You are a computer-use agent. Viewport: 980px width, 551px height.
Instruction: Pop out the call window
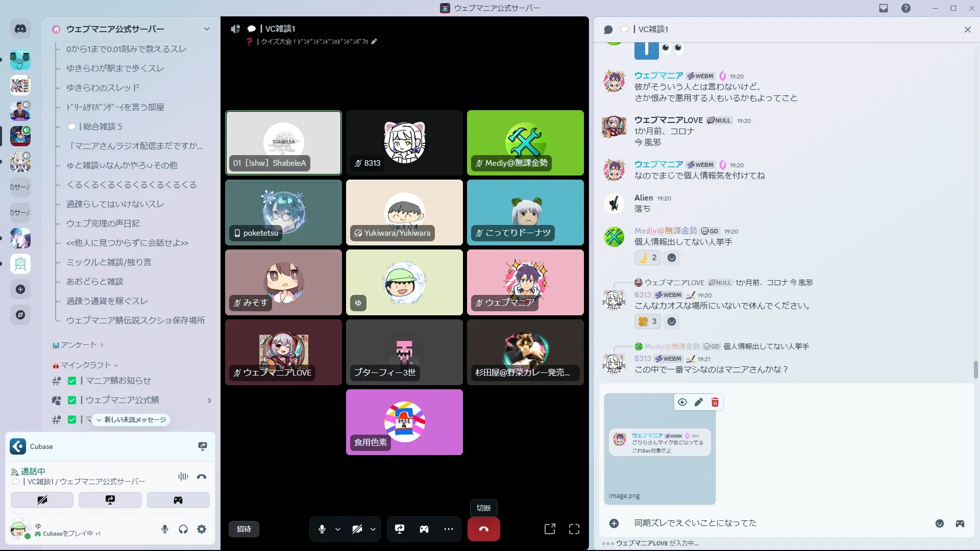[x=550, y=529]
